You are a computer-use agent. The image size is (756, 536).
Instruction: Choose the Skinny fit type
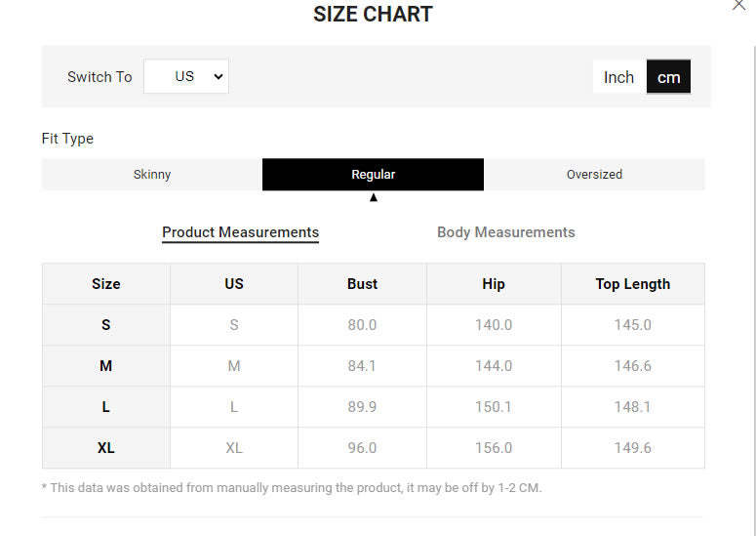pos(152,174)
